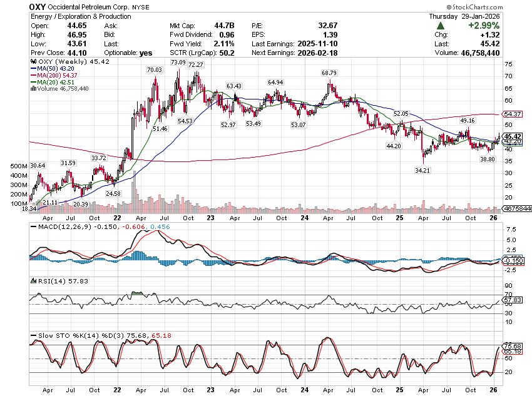Click the green up-triangle change indicator
532x396 pixels.
pos(441,26)
